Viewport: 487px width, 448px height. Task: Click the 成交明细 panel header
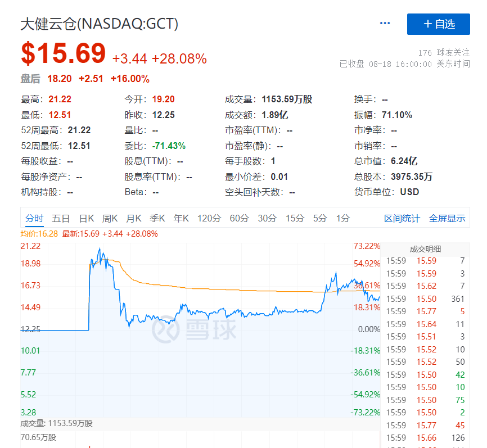425,249
